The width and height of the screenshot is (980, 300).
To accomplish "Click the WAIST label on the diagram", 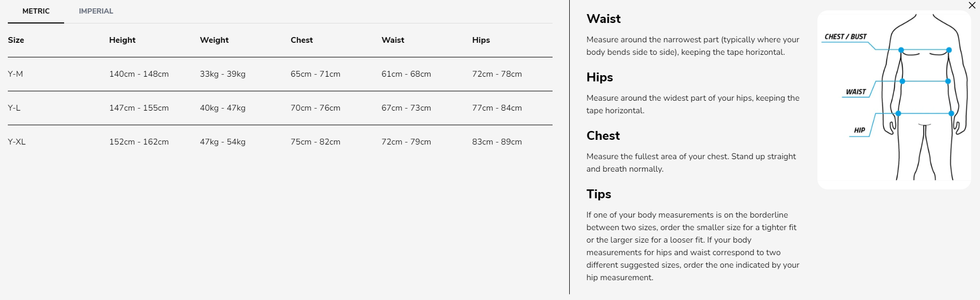I will coord(855,92).
